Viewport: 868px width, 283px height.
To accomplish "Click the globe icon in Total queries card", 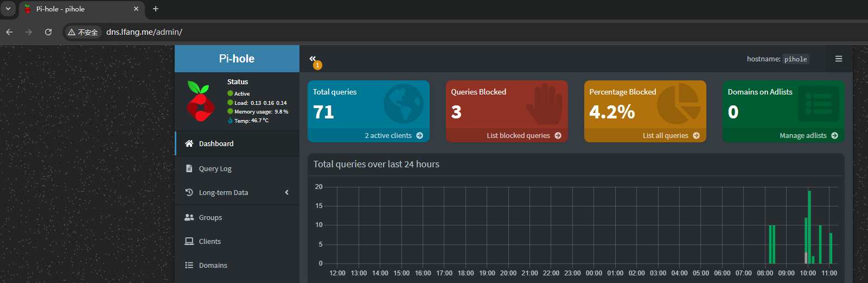I will pyautogui.click(x=404, y=103).
